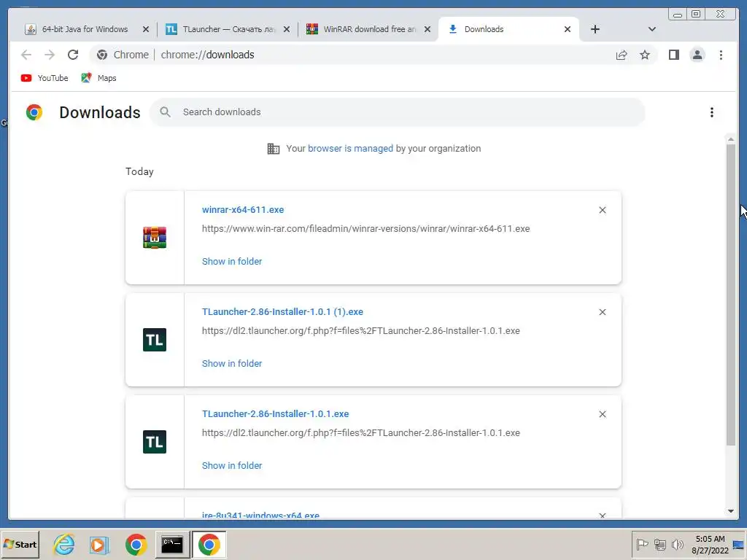The image size is (747, 560).
Task: Open the Maps bookmark
Action: (x=98, y=78)
